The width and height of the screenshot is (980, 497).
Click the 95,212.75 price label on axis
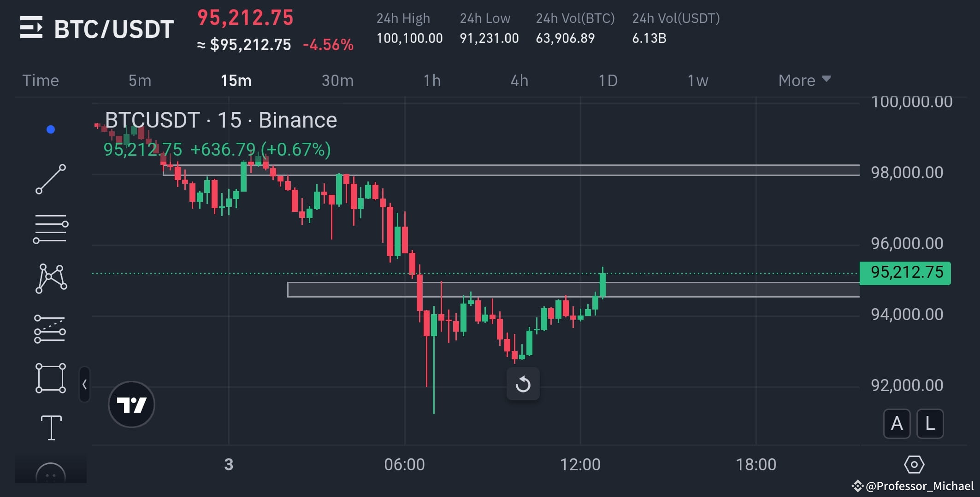coord(905,272)
